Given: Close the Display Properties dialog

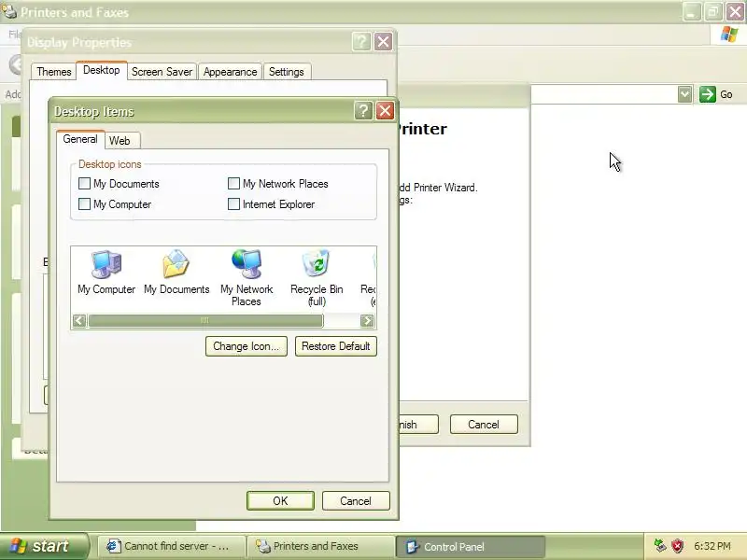Looking at the screenshot, I should [383, 41].
